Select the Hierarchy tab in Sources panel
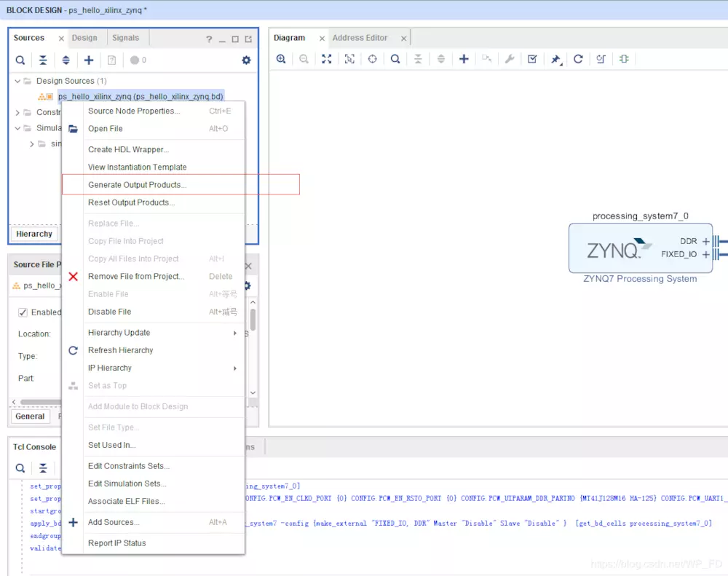The image size is (728, 576). pos(34,234)
